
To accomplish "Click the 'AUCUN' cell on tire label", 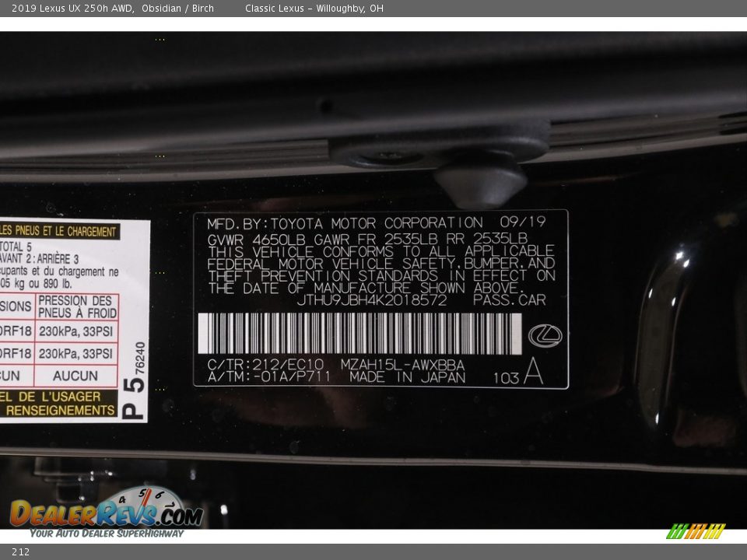I will [x=75, y=376].
